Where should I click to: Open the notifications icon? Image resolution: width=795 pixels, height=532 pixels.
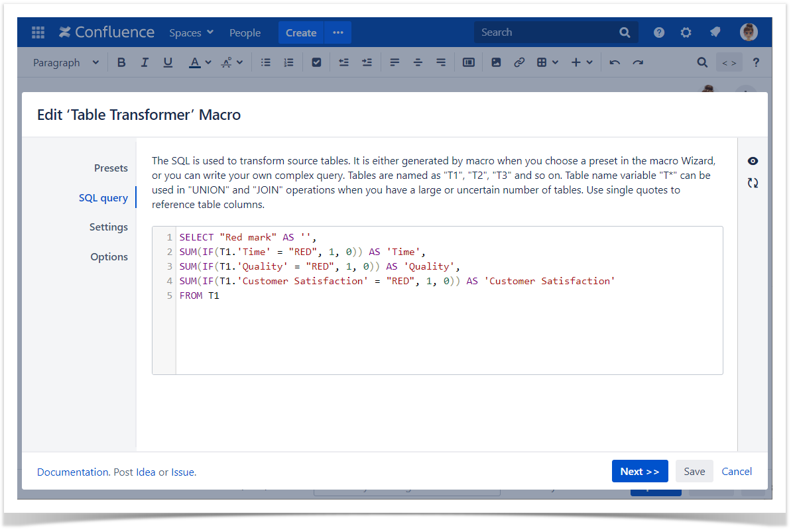715,32
